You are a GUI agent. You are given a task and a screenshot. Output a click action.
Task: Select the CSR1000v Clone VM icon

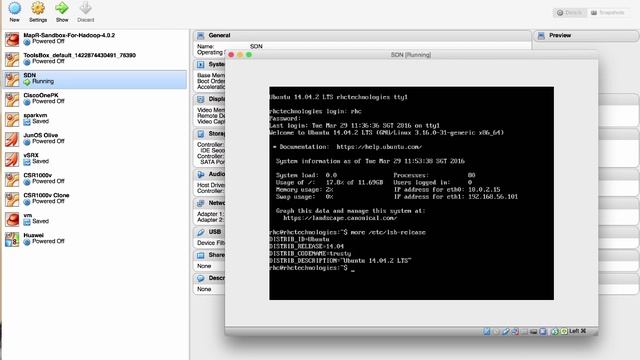pos(12,199)
